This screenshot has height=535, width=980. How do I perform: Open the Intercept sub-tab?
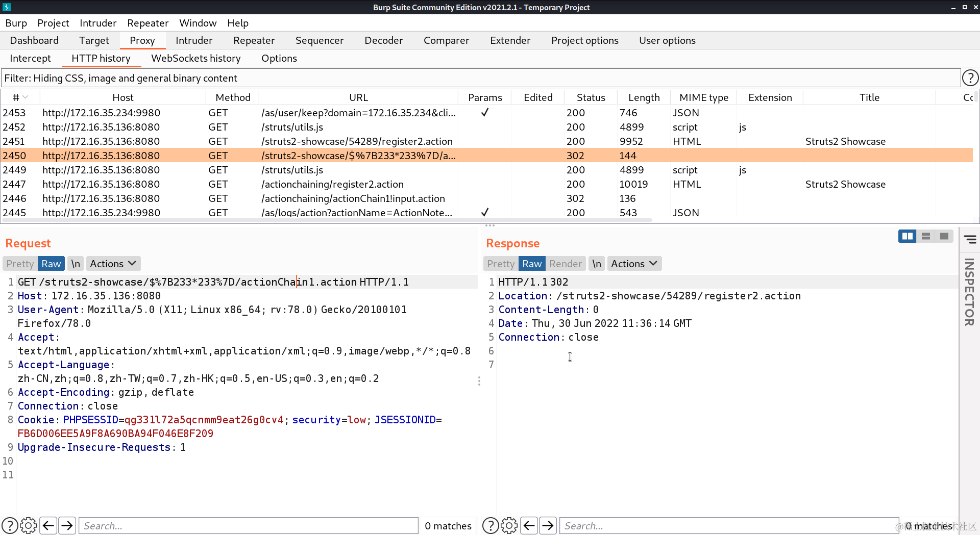coord(31,58)
